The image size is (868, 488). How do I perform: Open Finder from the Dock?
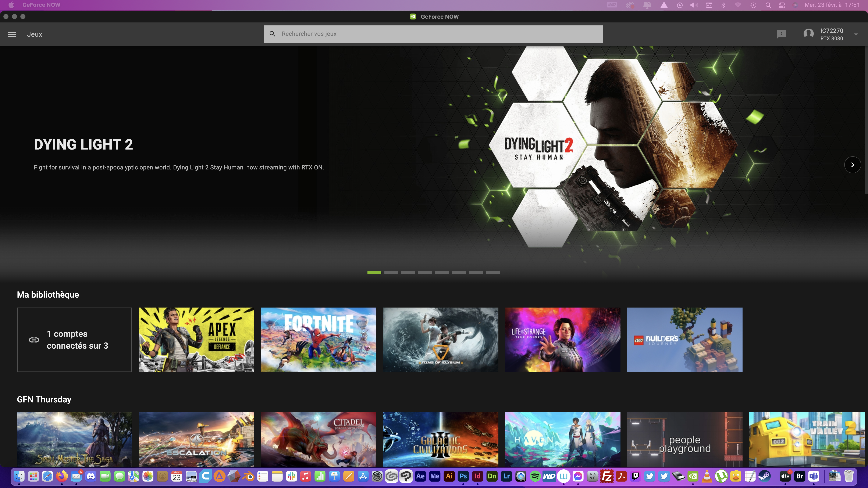pyautogui.click(x=19, y=476)
